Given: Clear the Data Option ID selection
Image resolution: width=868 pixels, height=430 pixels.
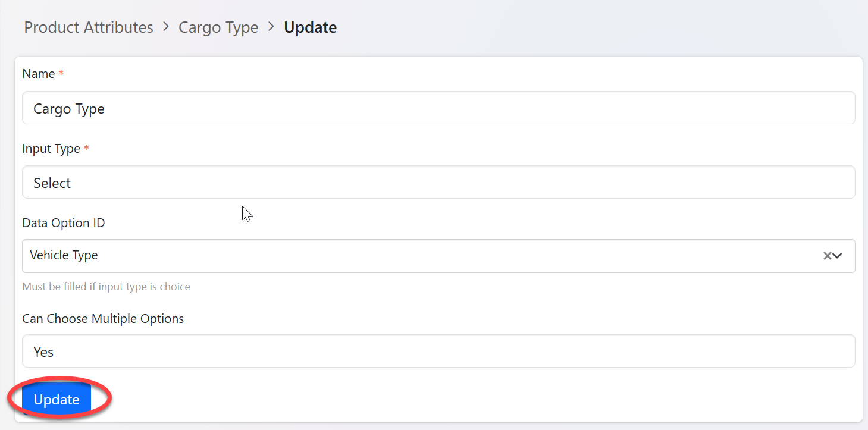Looking at the screenshot, I should [827, 256].
